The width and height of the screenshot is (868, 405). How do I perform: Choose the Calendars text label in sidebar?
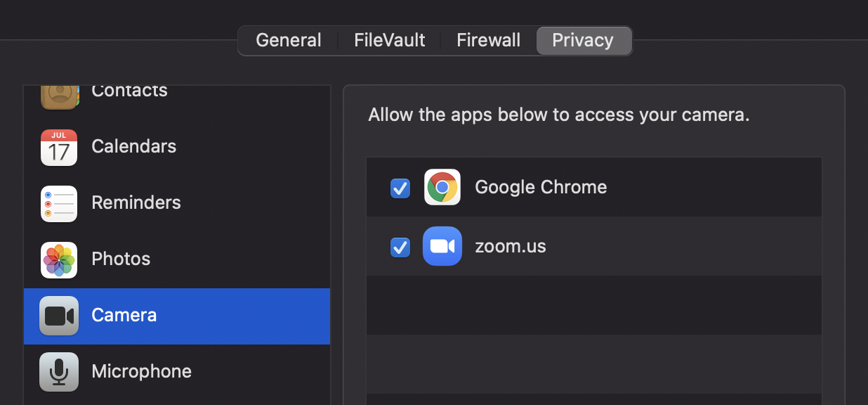tap(134, 146)
